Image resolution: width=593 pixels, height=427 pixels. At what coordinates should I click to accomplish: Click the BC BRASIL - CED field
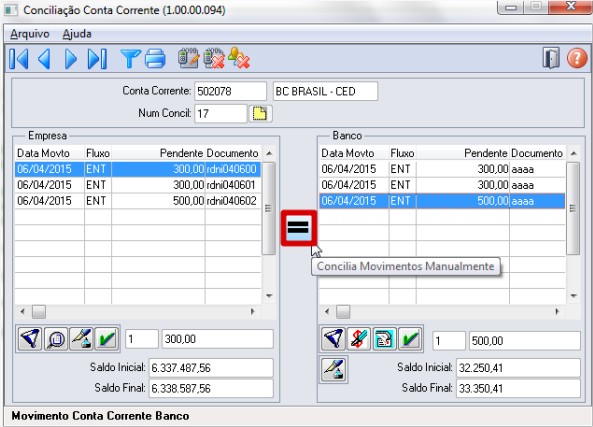coord(325,91)
